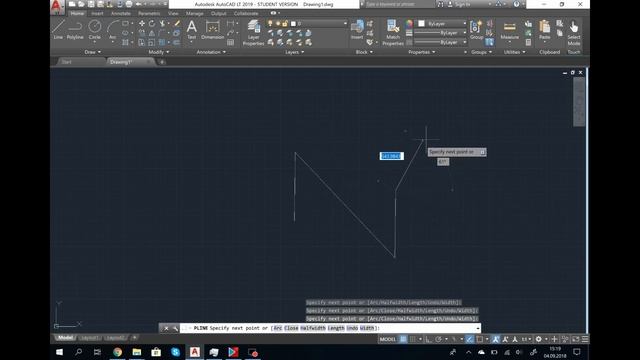This screenshot has height=360, width=640.
Task: Click the Close option in command line
Action: (x=291, y=328)
